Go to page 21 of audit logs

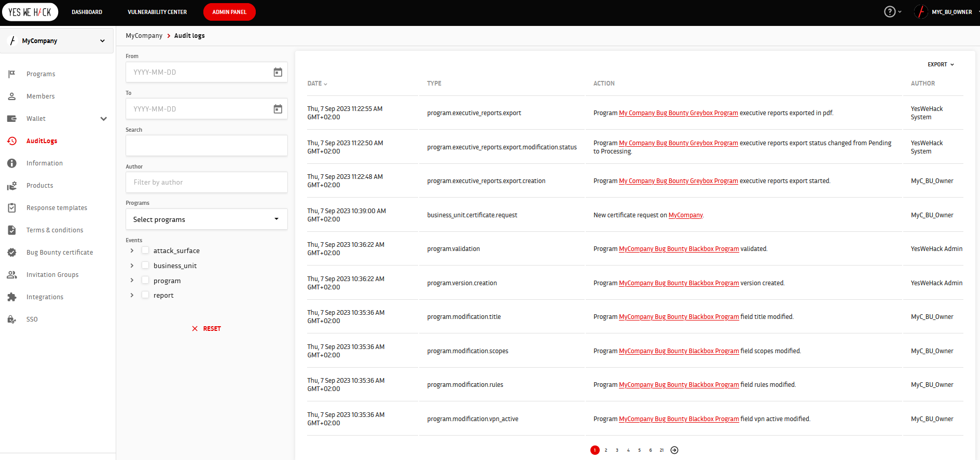[662, 450]
